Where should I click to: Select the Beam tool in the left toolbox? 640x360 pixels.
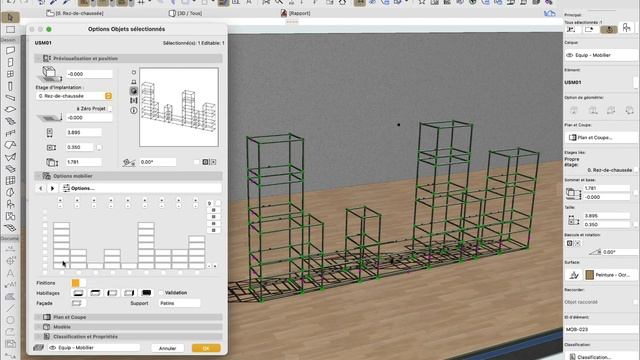click(x=10, y=98)
